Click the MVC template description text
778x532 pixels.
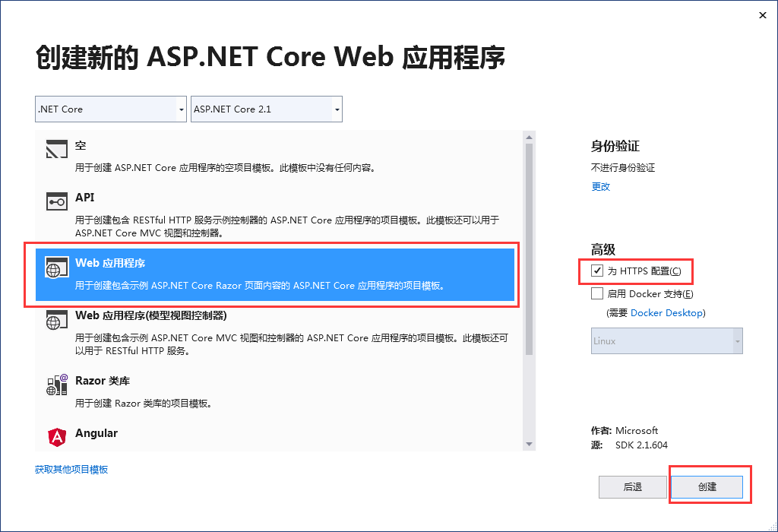click(292, 344)
